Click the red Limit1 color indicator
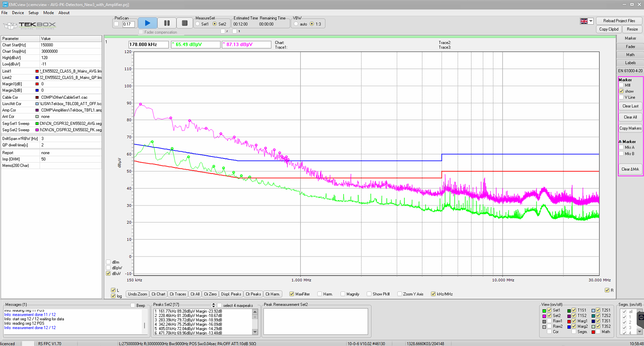This screenshot has width=644, height=346. [37, 71]
